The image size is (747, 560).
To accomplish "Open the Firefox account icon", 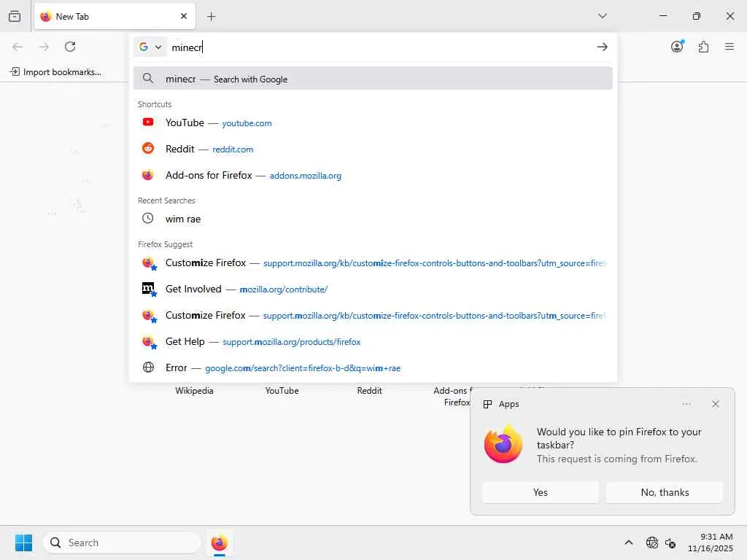I will point(677,47).
